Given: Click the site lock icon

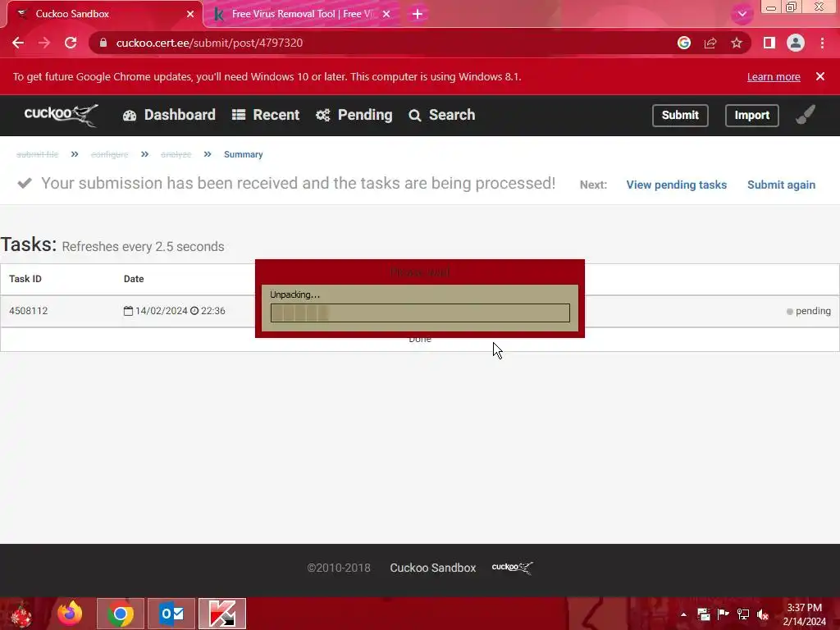Looking at the screenshot, I should tap(103, 43).
